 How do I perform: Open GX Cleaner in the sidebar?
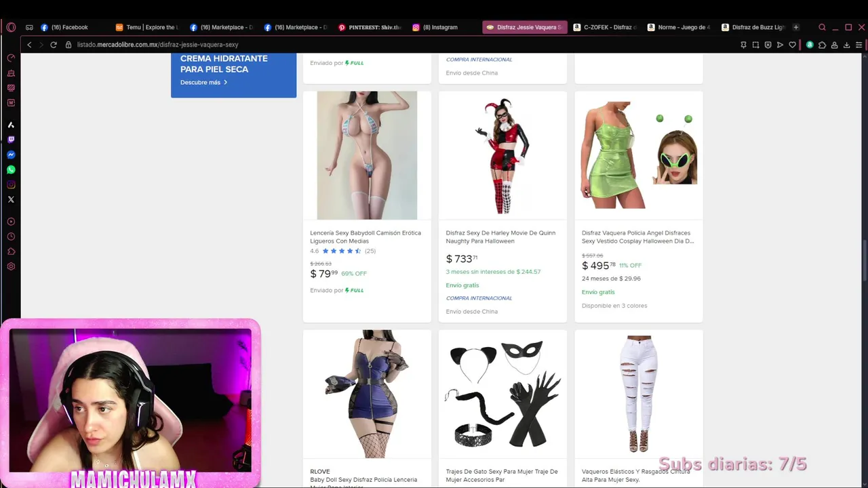tap(11, 73)
